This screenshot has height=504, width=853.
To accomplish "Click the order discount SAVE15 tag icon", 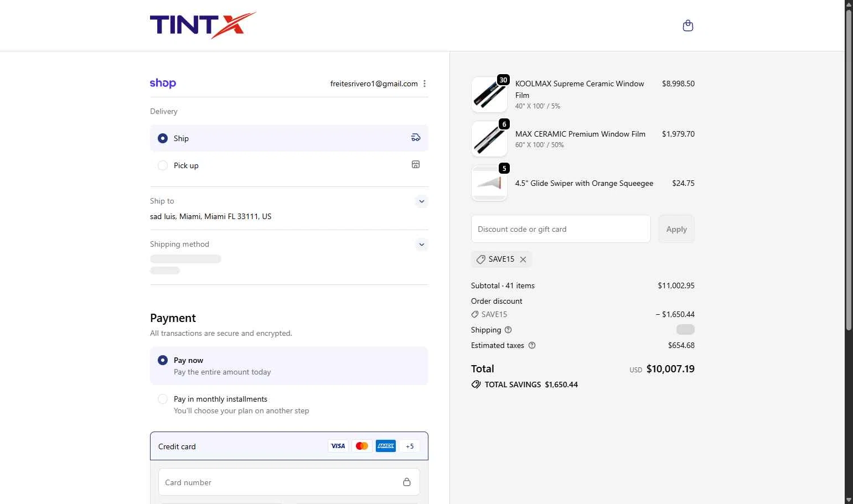I will click(x=475, y=314).
